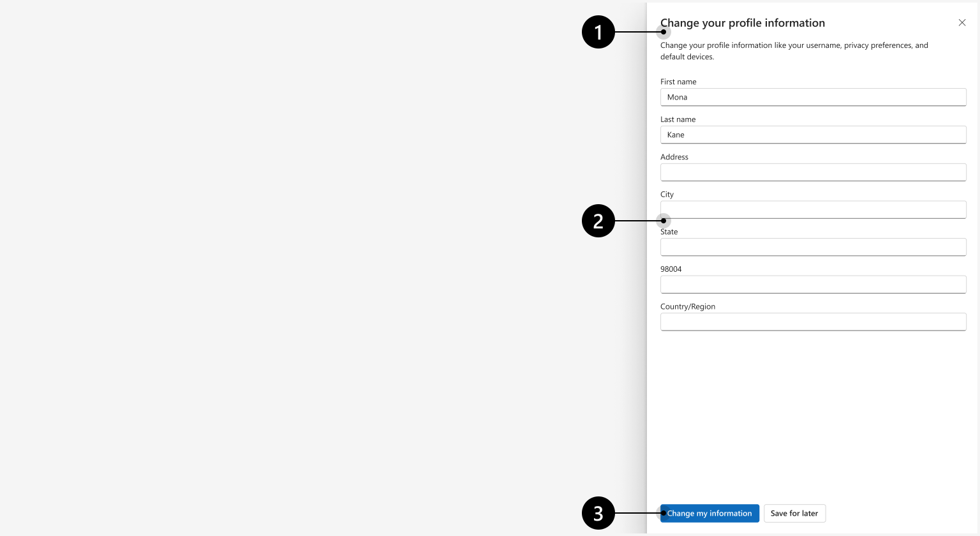Select the City text input
Viewport: 980px width, 536px height.
[x=813, y=209]
